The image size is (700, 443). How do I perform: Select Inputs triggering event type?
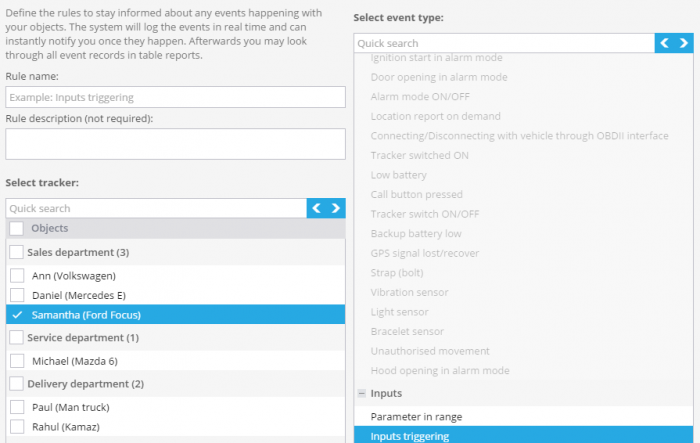coord(410,436)
